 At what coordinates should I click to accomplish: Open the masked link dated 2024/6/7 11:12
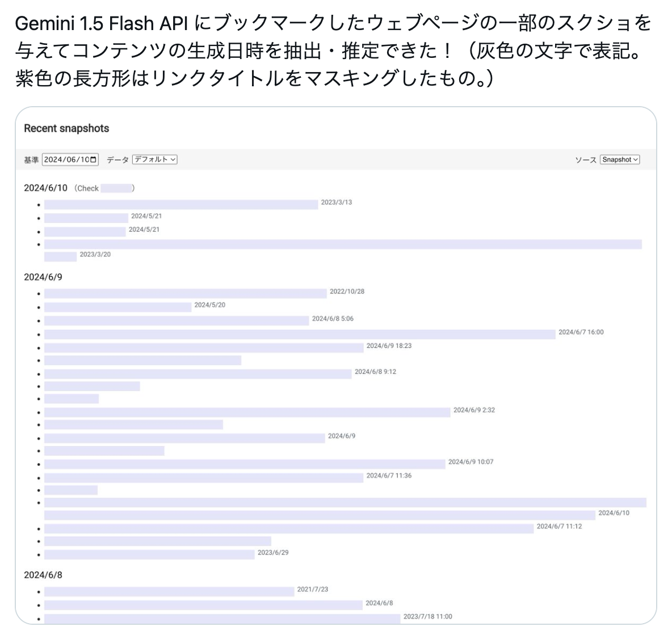tap(289, 528)
